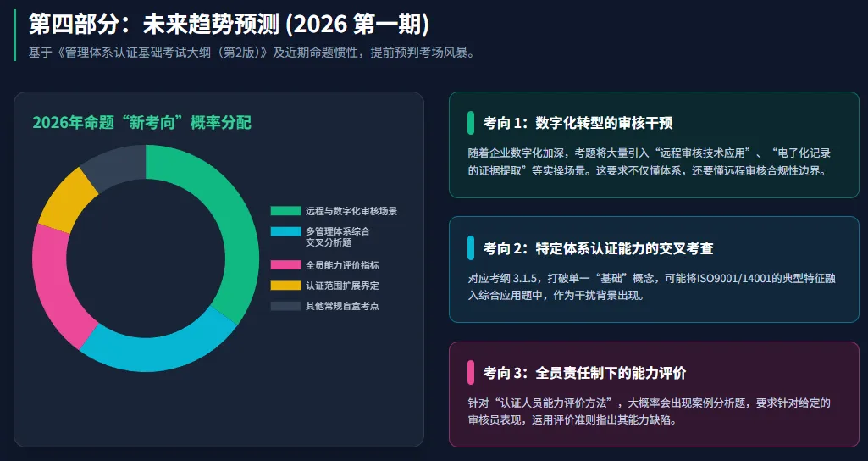
Task: Click the dark gray legend swatch for 其他常规盲盒考点
Action: [285, 306]
